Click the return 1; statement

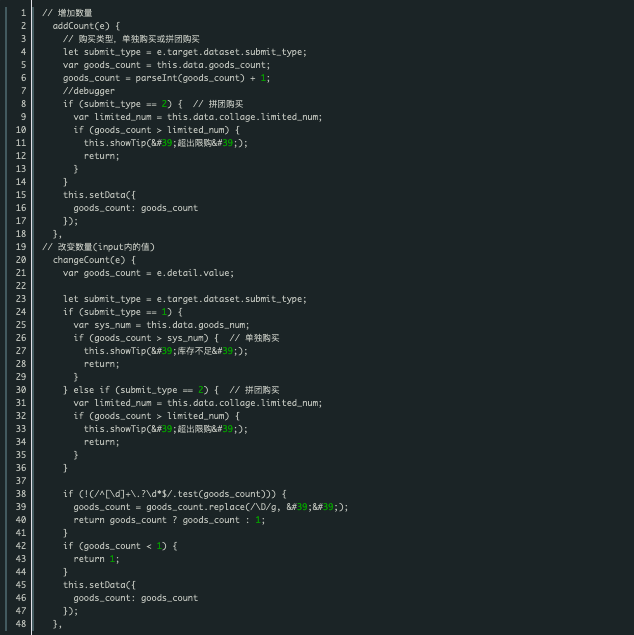click(96, 559)
